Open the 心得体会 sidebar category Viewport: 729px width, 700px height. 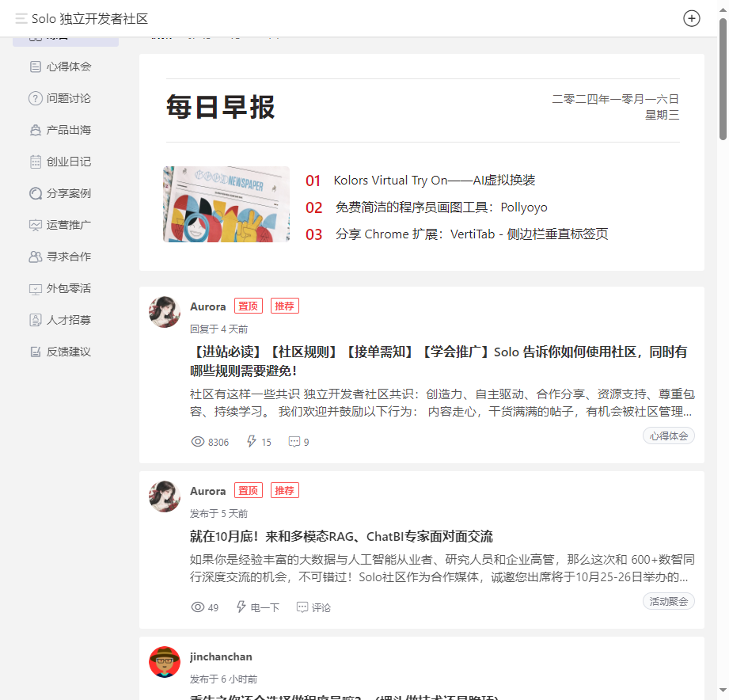[x=66, y=67]
